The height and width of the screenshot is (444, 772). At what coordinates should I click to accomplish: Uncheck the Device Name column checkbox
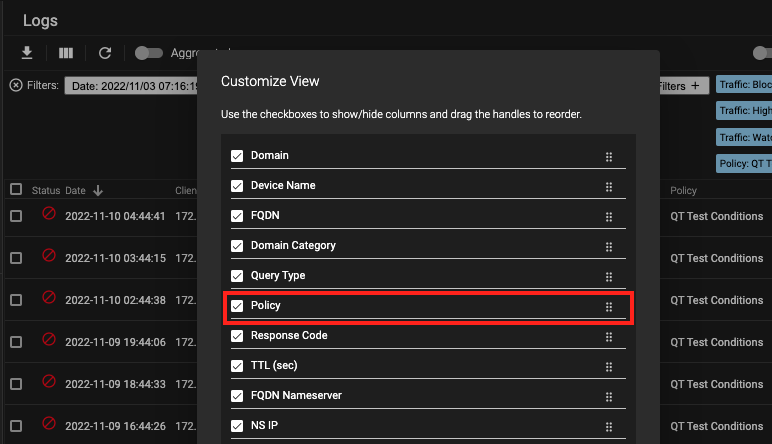pyautogui.click(x=237, y=186)
